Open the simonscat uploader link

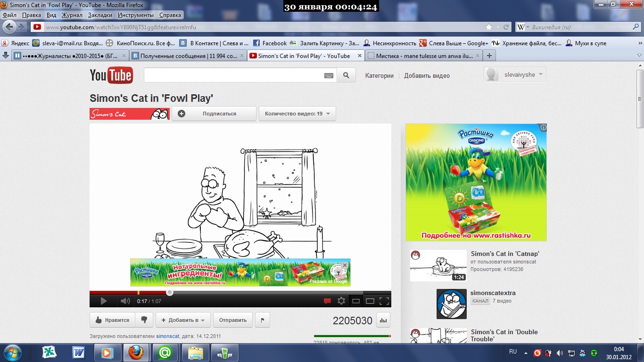[169, 336]
